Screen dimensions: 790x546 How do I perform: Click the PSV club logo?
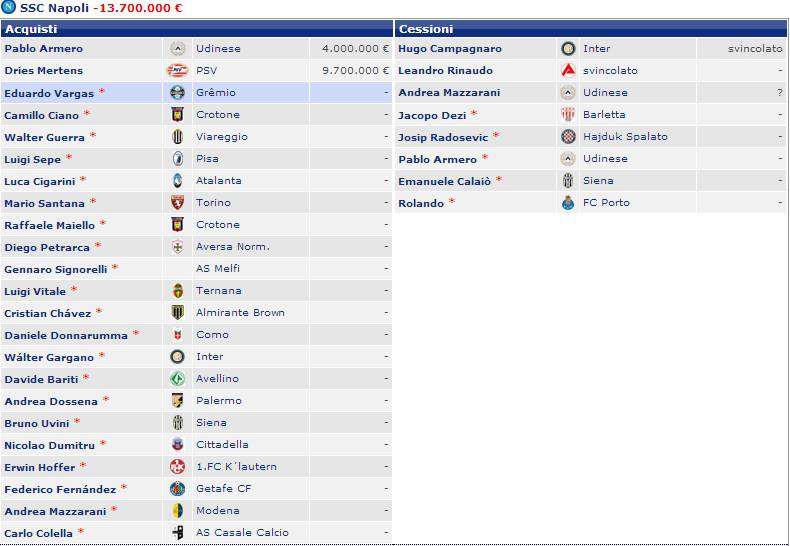[x=177, y=71]
